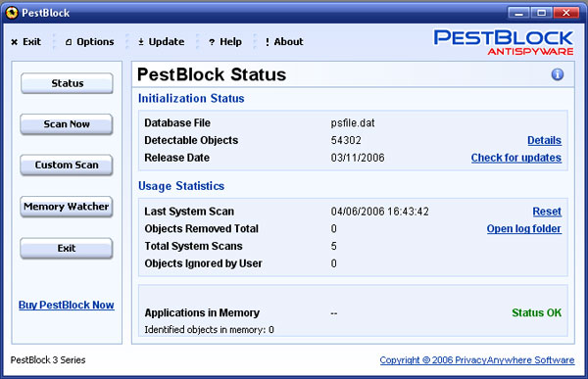The image size is (588, 379).
Task: Follow the Buy PestBlock Now link
Action: click(67, 306)
